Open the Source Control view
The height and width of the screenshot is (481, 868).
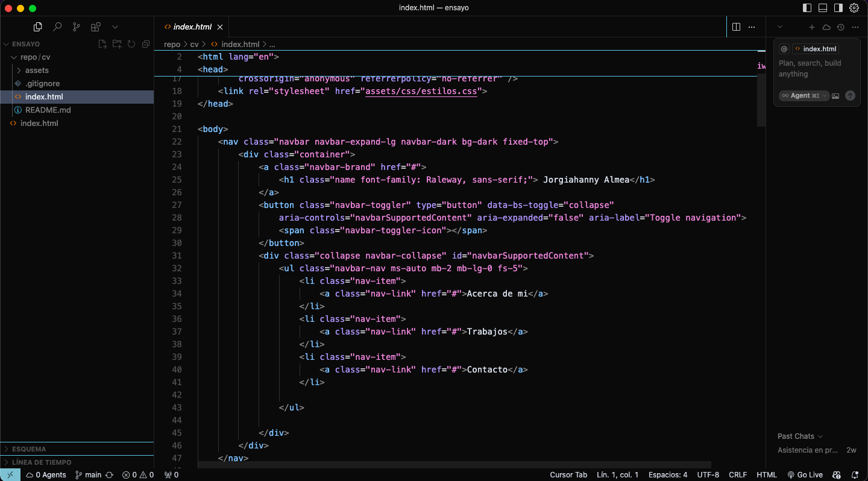(76, 27)
